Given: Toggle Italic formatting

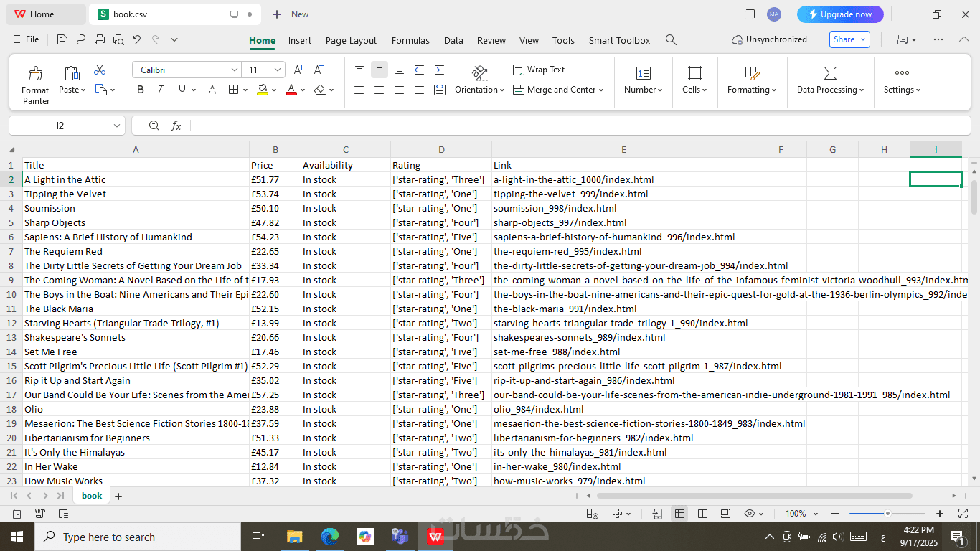Looking at the screenshot, I should tap(161, 90).
